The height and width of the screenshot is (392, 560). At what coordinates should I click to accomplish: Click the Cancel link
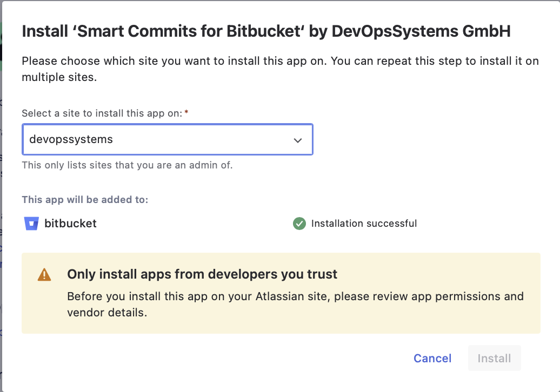coord(432,358)
